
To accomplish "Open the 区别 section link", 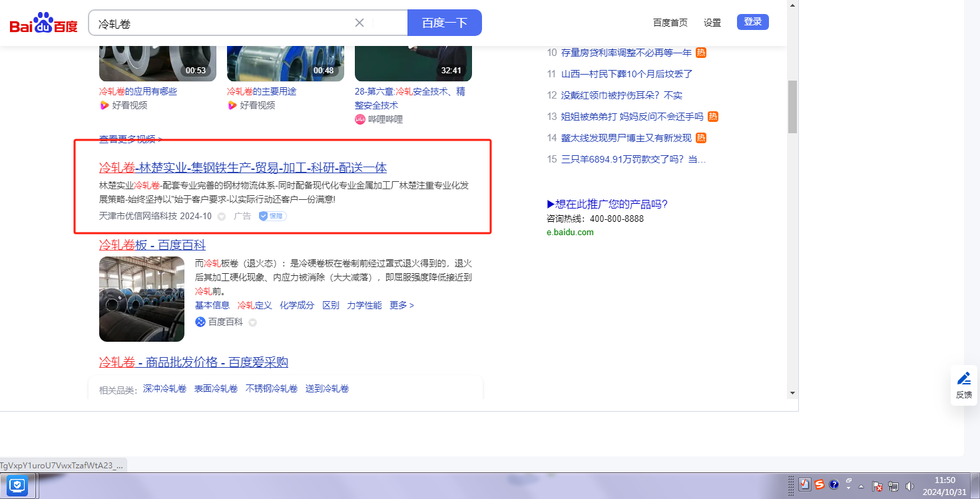I will tap(331, 305).
